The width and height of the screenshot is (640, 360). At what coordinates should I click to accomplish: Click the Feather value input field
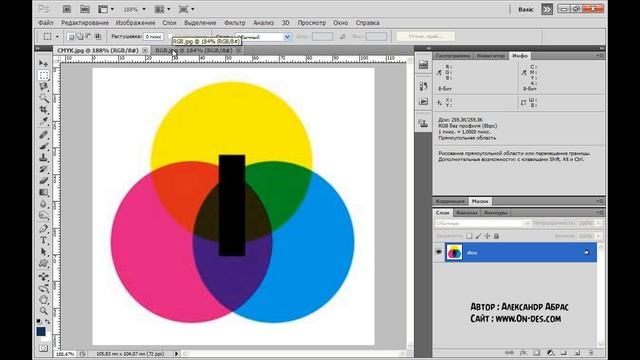point(154,37)
